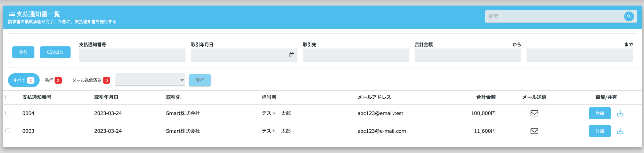Switch to the 発行 status tab
Image resolution: width=644 pixels, height=153 pixels.
[53, 80]
